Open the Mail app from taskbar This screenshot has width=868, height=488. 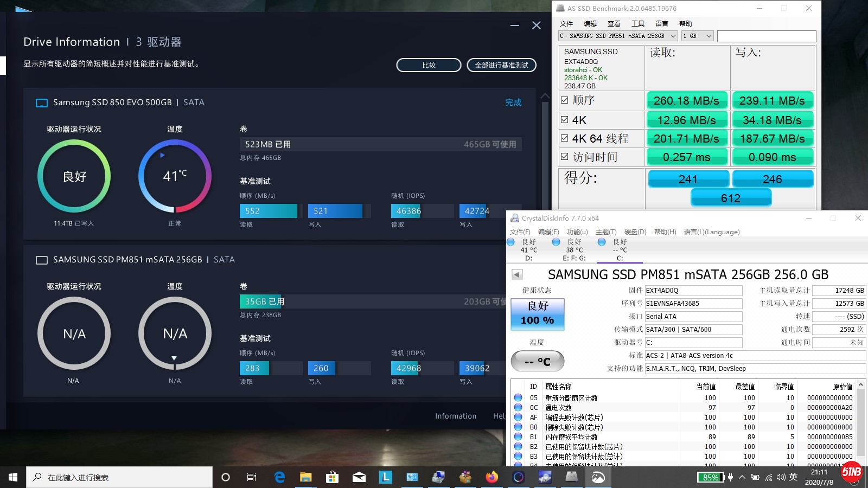(x=359, y=477)
